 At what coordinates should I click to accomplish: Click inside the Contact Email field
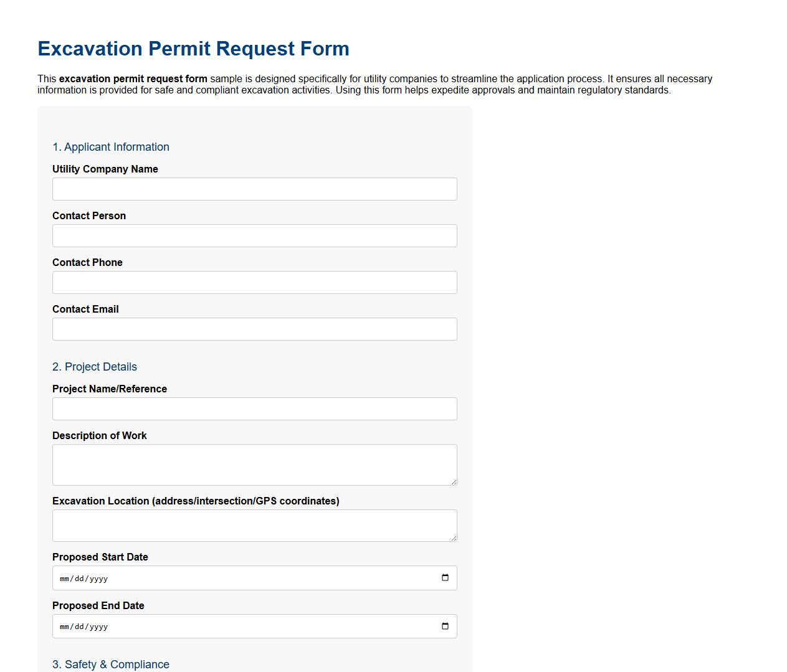pos(254,329)
